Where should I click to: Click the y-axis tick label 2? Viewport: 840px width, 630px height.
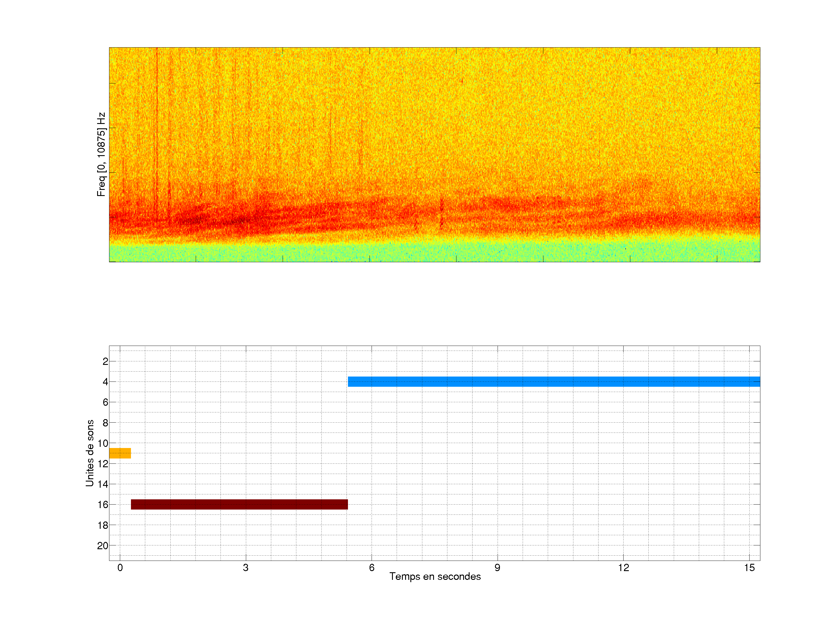tap(105, 361)
